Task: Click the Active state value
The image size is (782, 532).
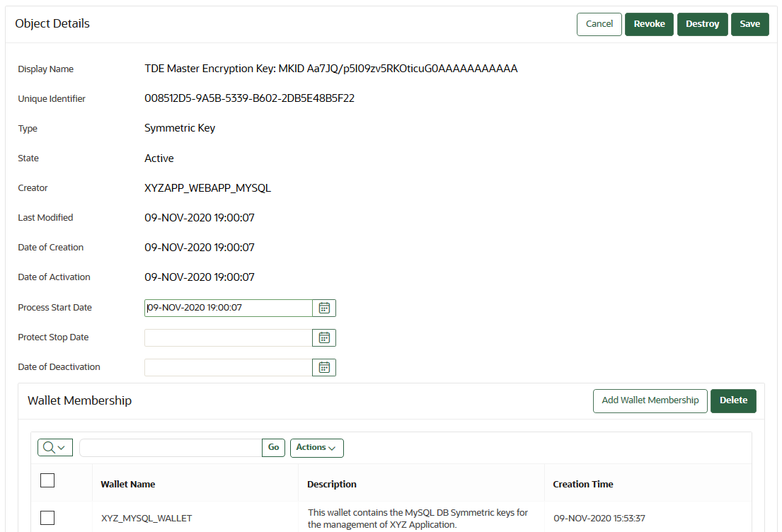Action: pyautogui.click(x=159, y=158)
